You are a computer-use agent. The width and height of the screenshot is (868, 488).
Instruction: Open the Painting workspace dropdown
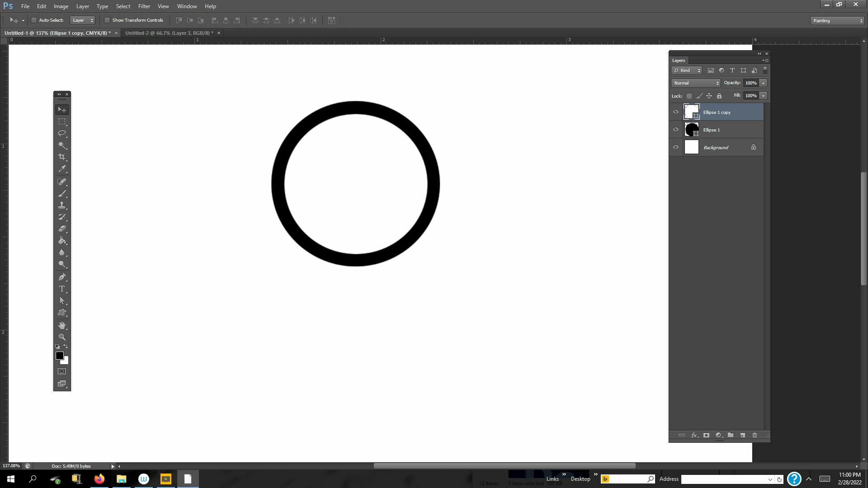point(837,21)
